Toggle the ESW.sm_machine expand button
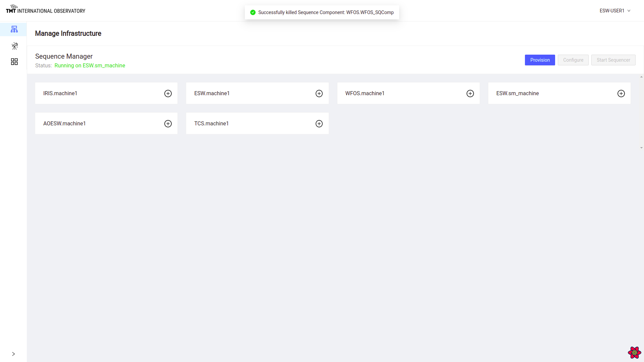The width and height of the screenshot is (644, 362). click(x=621, y=93)
